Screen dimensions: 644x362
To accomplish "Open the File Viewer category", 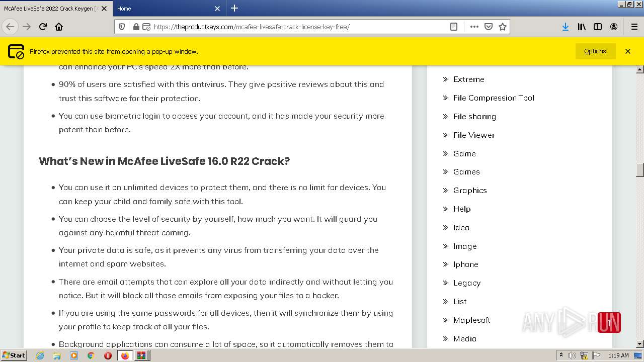I will pyautogui.click(x=474, y=135).
